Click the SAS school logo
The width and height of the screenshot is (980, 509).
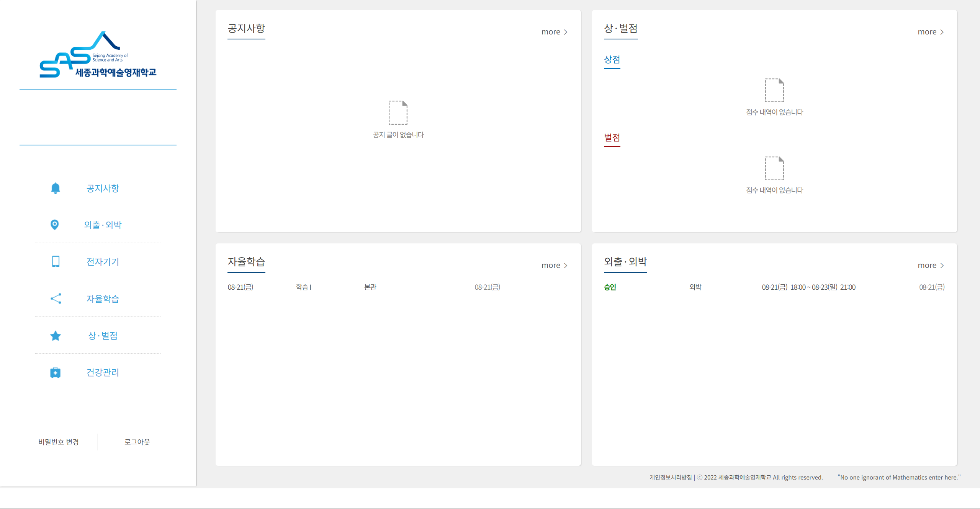click(x=98, y=55)
